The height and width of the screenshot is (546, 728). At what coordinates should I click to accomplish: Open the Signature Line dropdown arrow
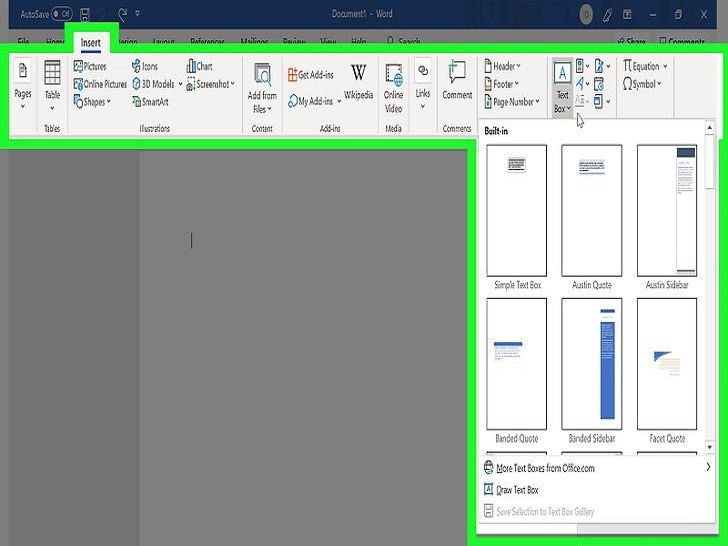[x=609, y=66]
